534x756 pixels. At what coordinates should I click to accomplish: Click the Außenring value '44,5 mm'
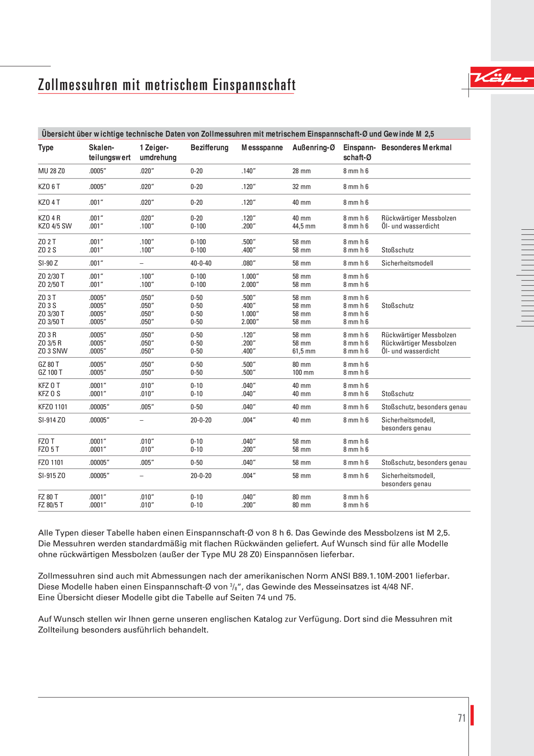tap(304, 226)
